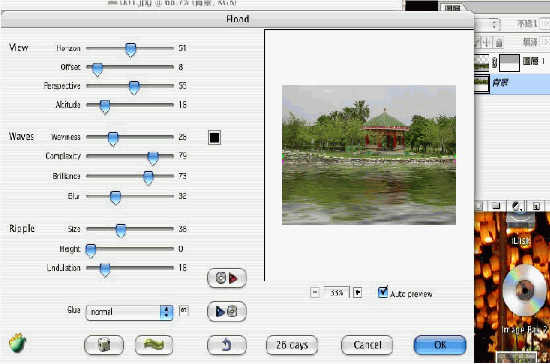Click the 26 days trial button
Viewport: 550px width, 364px height.
(x=292, y=345)
